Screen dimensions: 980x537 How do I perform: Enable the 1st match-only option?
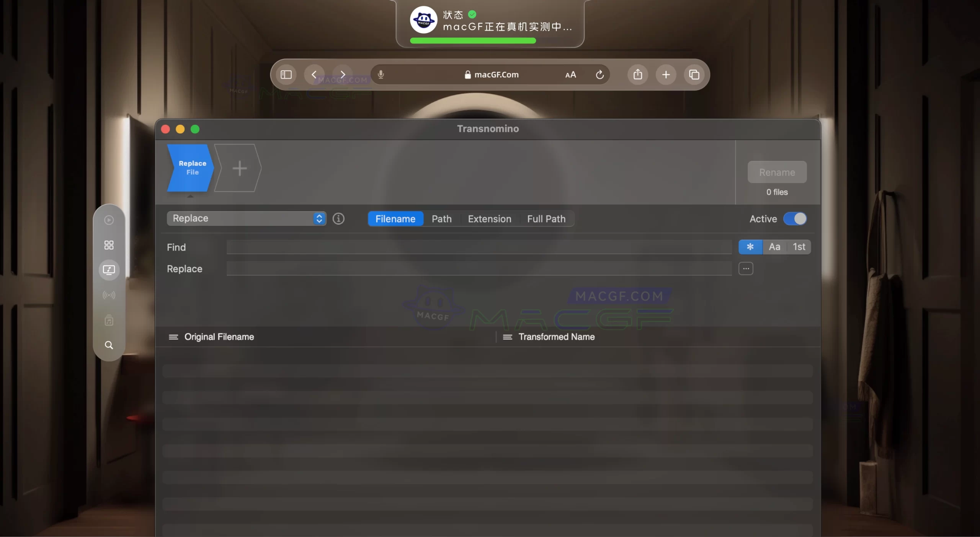799,247
